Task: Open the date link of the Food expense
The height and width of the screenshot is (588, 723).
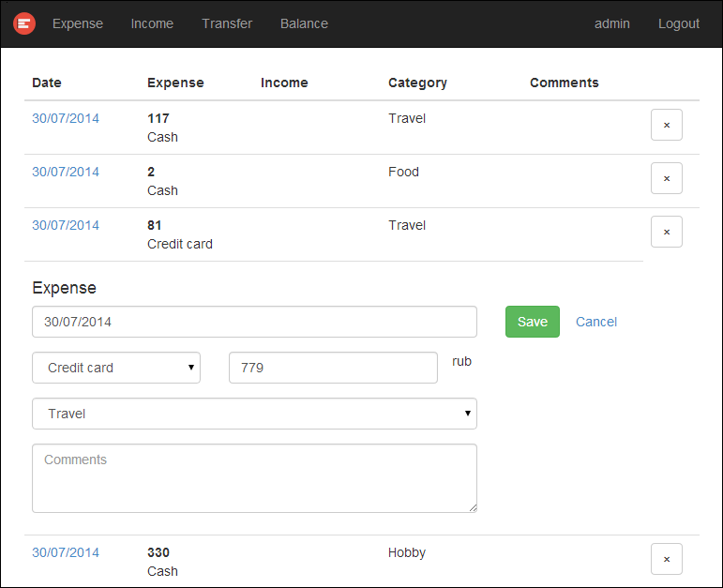Action: (66, 172)
